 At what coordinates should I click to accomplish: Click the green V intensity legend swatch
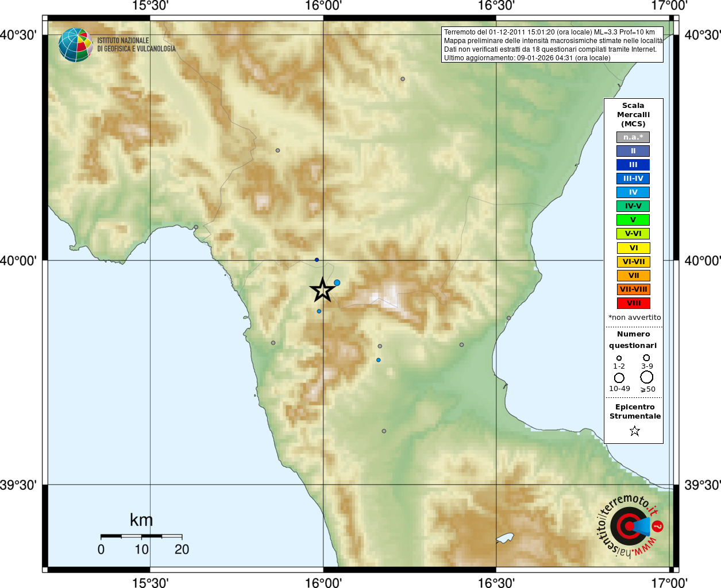point(633,220)
